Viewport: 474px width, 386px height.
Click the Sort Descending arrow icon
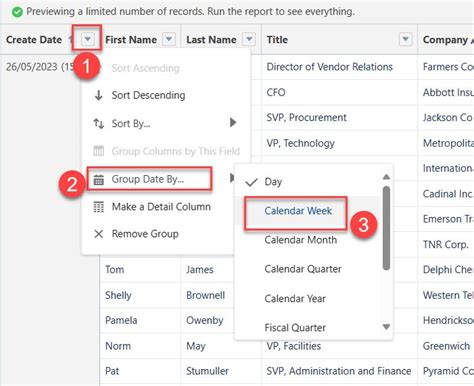[x=98, y=95]
